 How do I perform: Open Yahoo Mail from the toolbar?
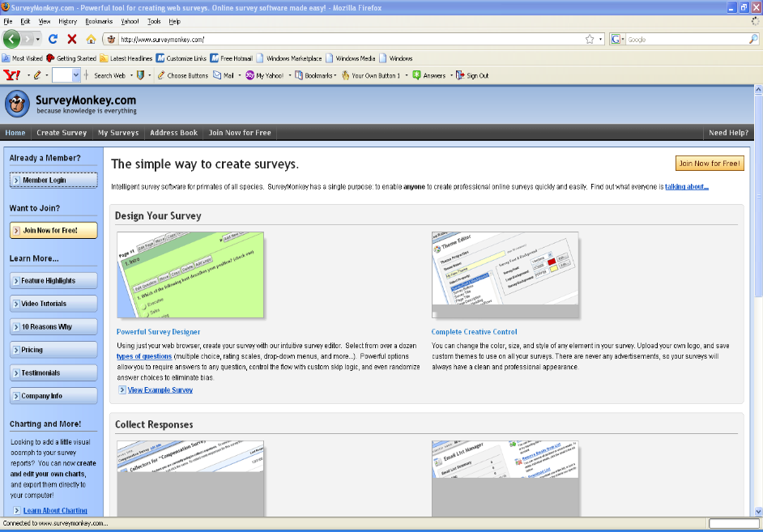click(x=224, y=75)
